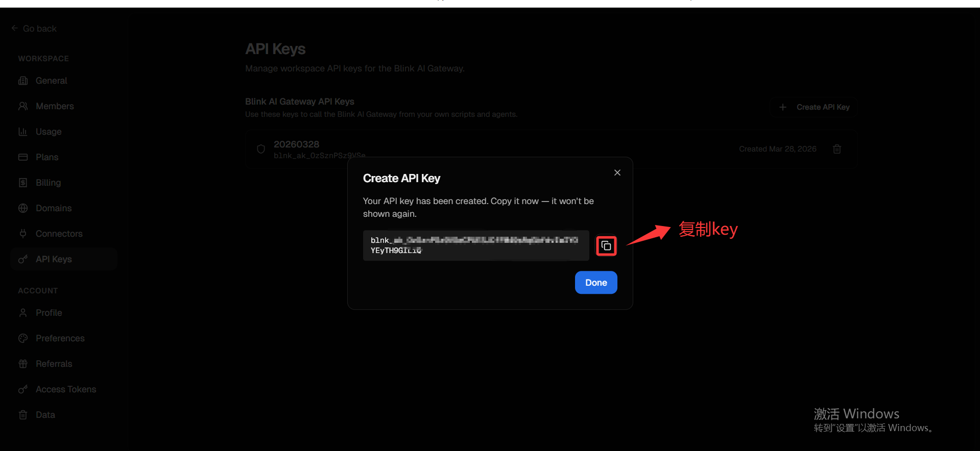Viewport: 980px width, 451px height.
Task: Click the Create API Key dialog title
Action: [x=401, y=178]
